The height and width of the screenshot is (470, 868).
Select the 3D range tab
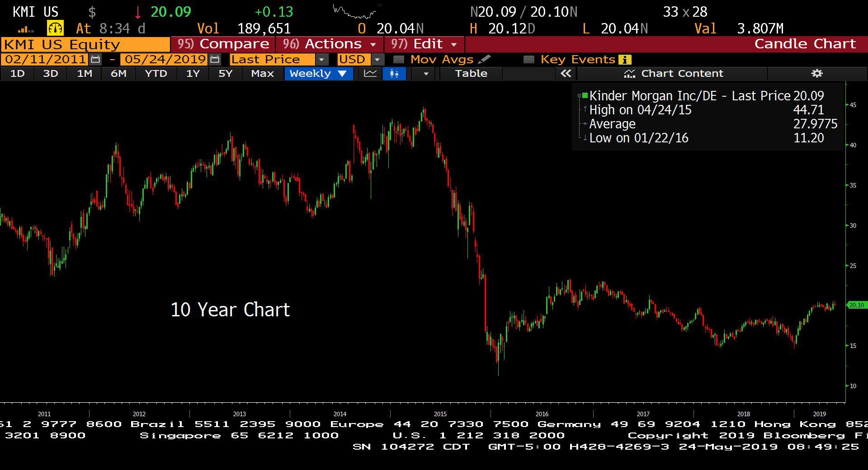coord(50,74)
